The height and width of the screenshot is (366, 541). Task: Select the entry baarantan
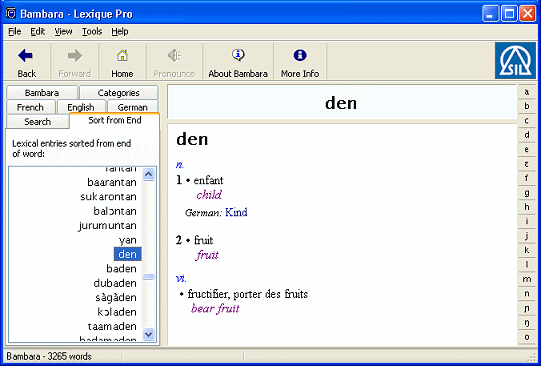[112, 182]
